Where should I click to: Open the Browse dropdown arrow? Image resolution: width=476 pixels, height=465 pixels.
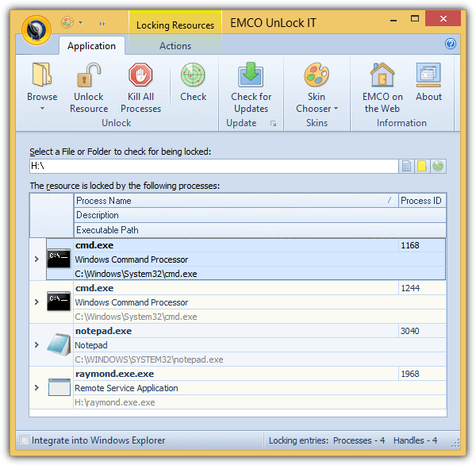pyautogui.click(x=42, y=109)
